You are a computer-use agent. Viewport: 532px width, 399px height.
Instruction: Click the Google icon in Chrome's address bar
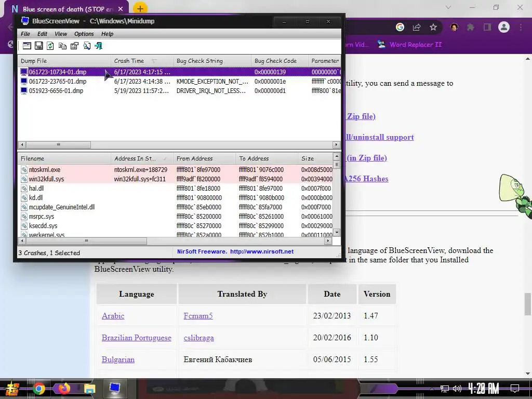tap(400, 27)
